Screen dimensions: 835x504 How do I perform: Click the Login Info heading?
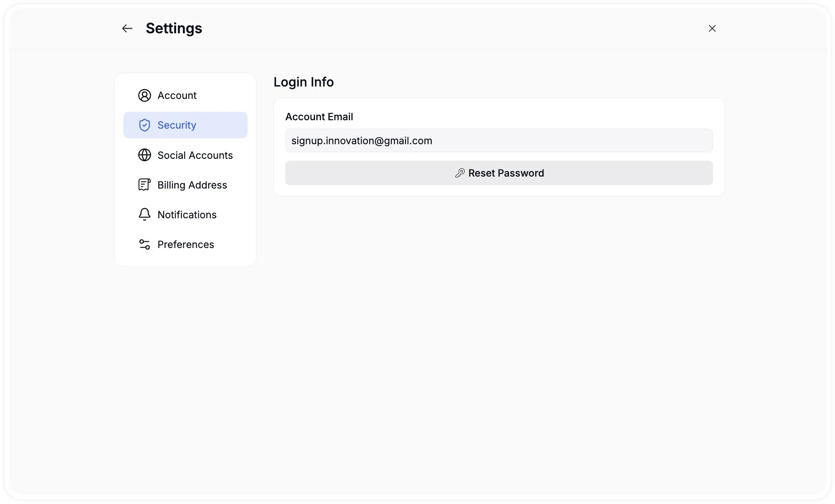pyautogui.click(x=303, y=82)
